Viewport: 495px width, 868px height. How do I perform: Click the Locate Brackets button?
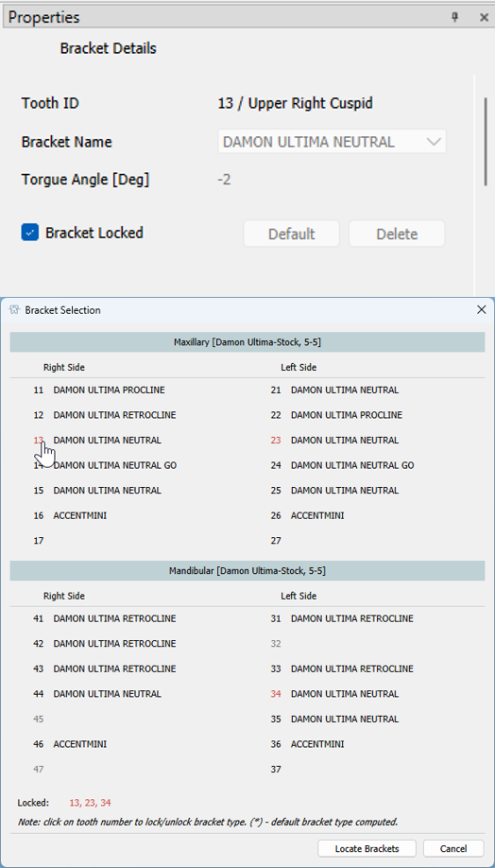click(367, 849)
